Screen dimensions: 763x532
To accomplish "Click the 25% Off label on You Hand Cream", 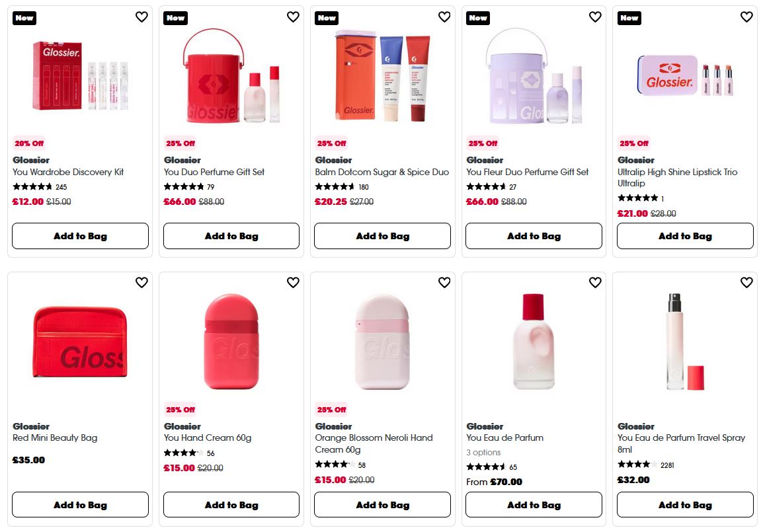I will (x=180, y=409).
